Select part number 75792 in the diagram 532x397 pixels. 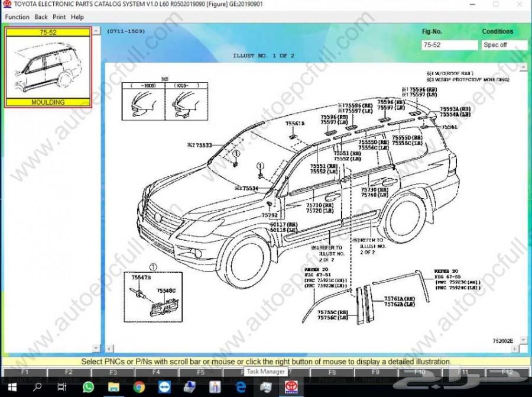270,215
